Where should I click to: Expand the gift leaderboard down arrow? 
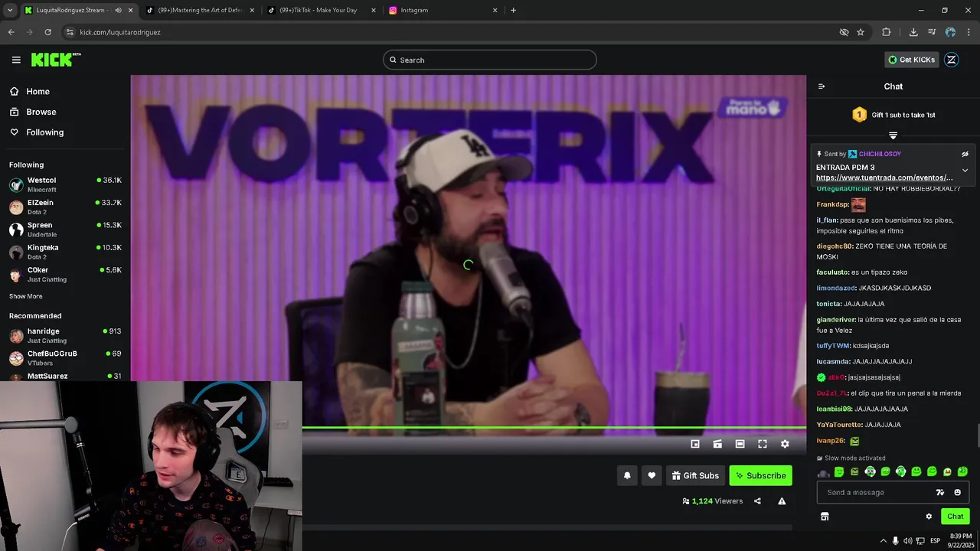click(893, 135)
